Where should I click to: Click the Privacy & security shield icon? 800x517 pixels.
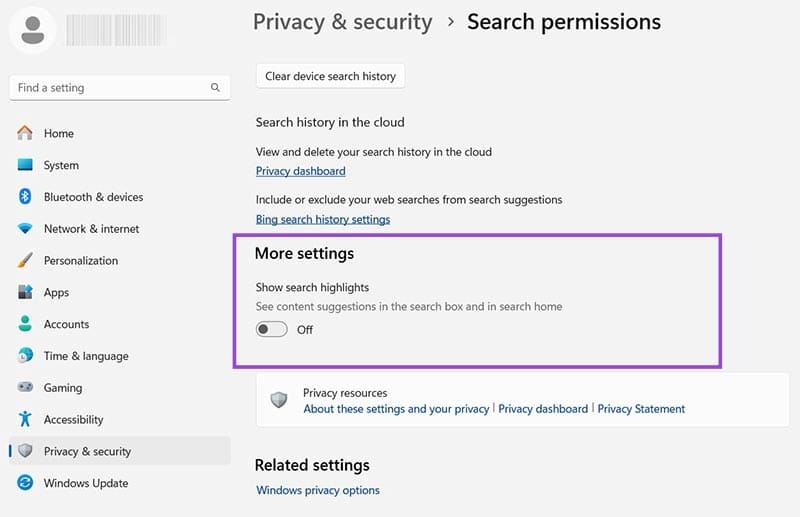click(24, 451)
